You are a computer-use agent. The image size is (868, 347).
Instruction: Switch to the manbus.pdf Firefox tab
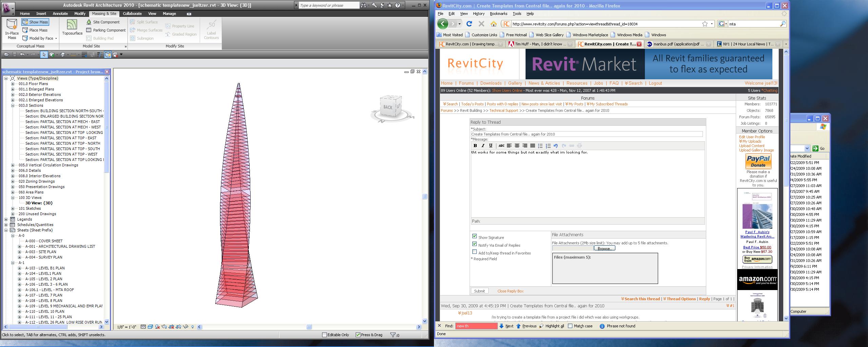(677, 44)
